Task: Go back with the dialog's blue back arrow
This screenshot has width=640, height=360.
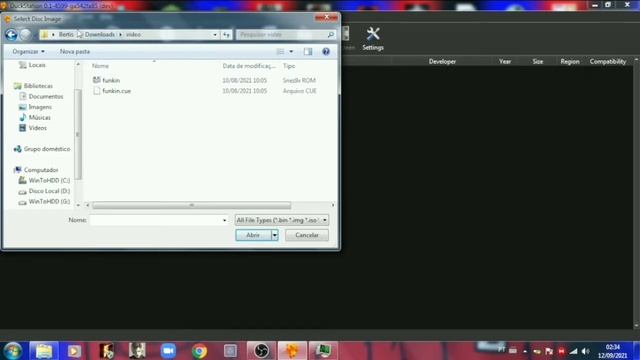Action: [x=11, y=35]
